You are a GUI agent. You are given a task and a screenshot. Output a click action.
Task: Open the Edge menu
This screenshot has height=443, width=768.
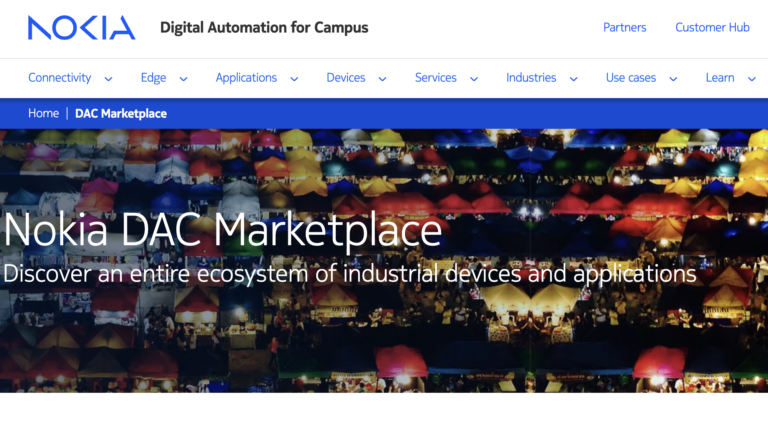[x=153, y=78]
